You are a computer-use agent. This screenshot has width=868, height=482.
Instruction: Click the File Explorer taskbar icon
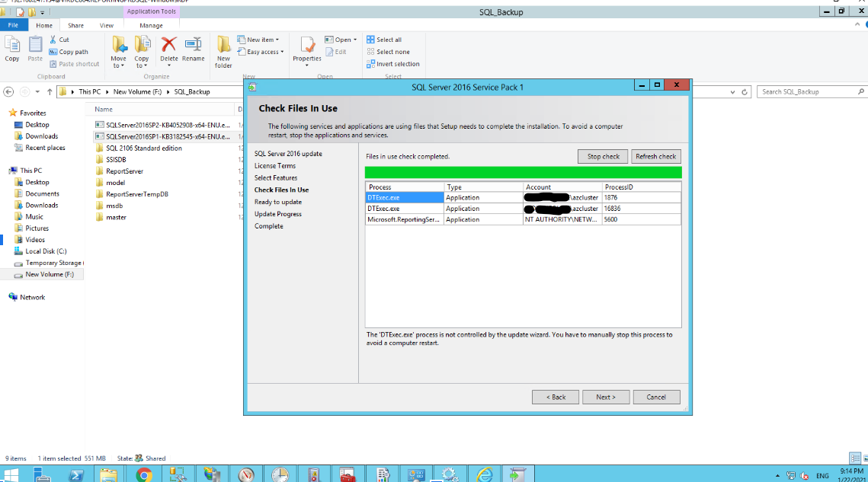tap(108, 475)
